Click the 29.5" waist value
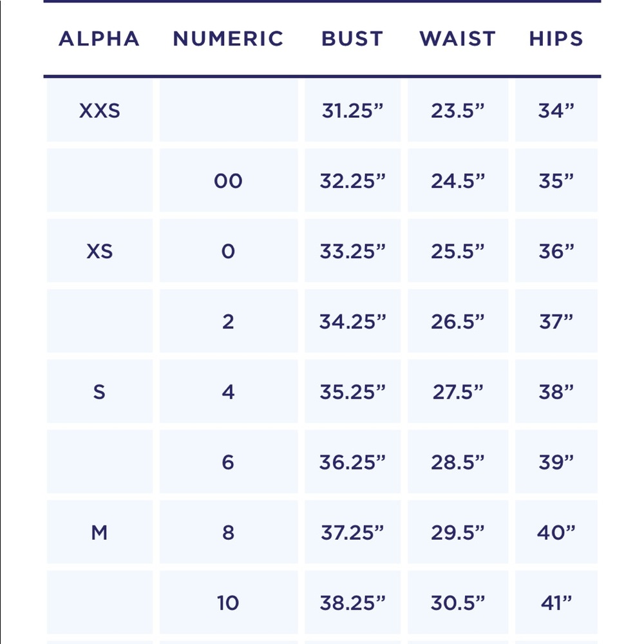The height and width of the screenshot is (644, 644). tap(458, 533)
